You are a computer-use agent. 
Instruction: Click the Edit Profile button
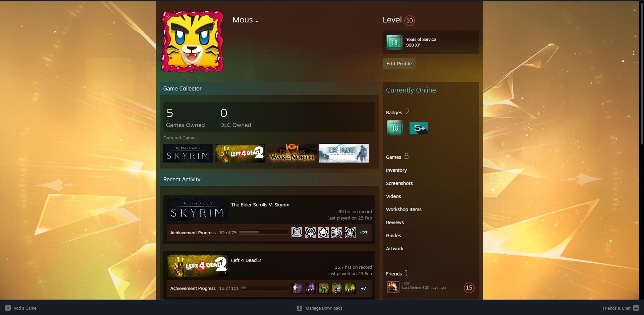tap(399, 64)
